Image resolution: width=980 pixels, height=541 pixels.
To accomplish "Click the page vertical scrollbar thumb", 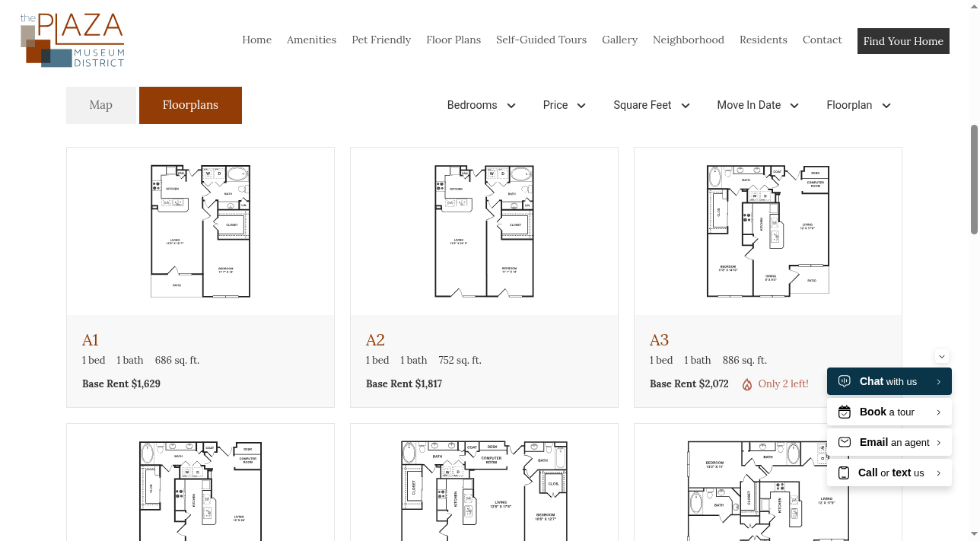I will [x=974, y=180].
